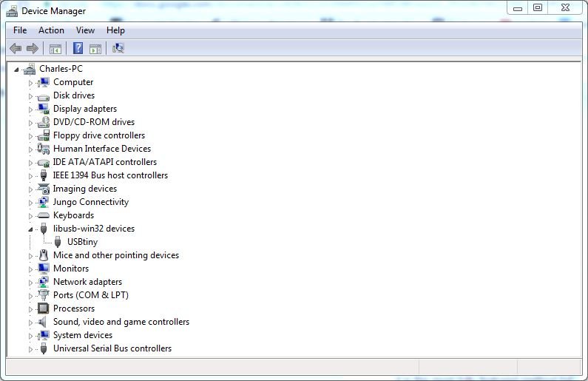The height and width of the screenshot is (381, 588).
Task: Collapse the Charles-PC root node
Action: pos(18,69)
